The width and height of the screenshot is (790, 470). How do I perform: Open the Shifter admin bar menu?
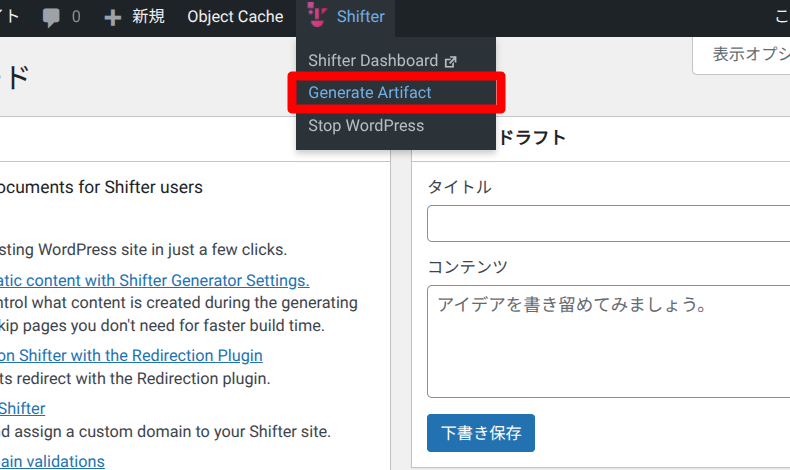pyautogui.click(x=346, y=17)
